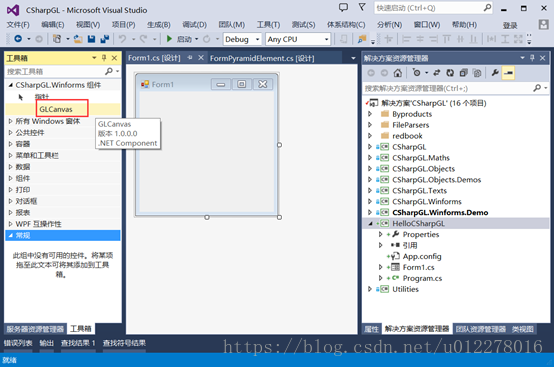554x367 pixels.
Task: Select GLCanvas component in Toolbox
Action: coord(56,109)
